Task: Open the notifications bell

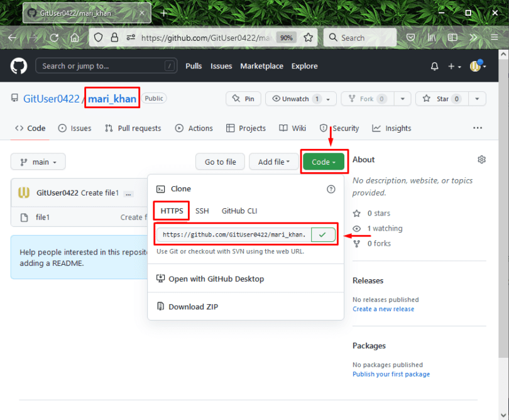Action: (x=434, y=66)
